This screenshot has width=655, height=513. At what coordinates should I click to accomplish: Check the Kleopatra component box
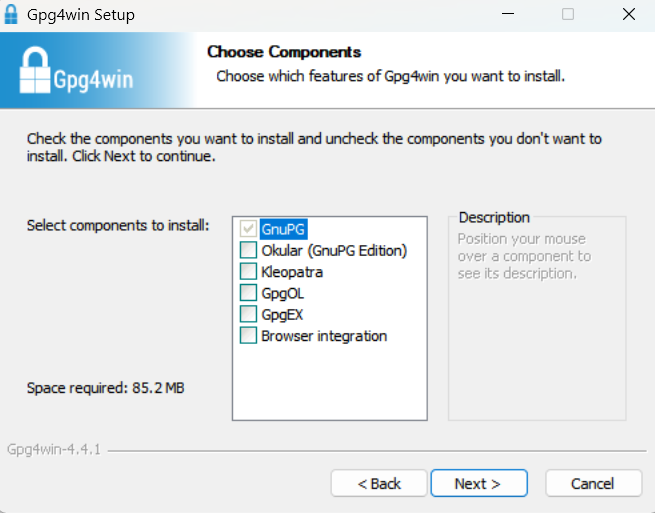click(248, 272)
